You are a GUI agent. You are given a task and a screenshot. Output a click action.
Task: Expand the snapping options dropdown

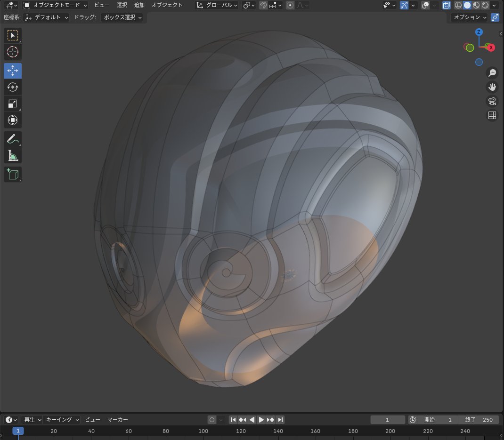(276, 5)
